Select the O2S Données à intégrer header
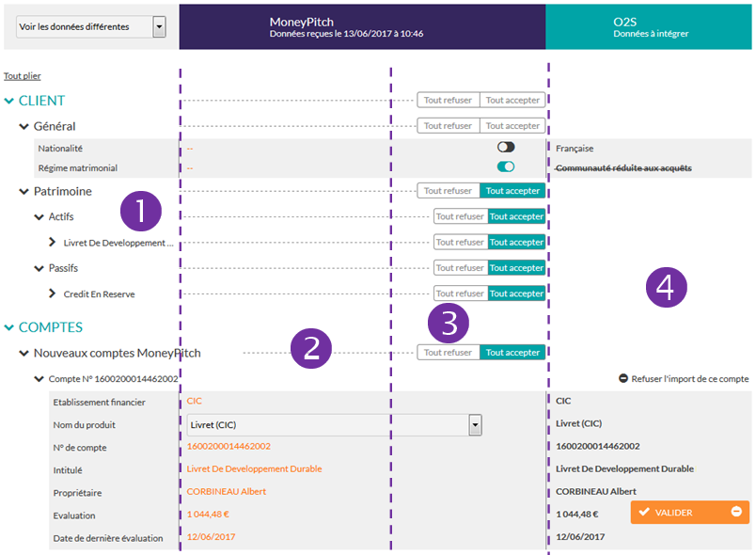This screenshot has width=756, height=555. pos(650,25)
